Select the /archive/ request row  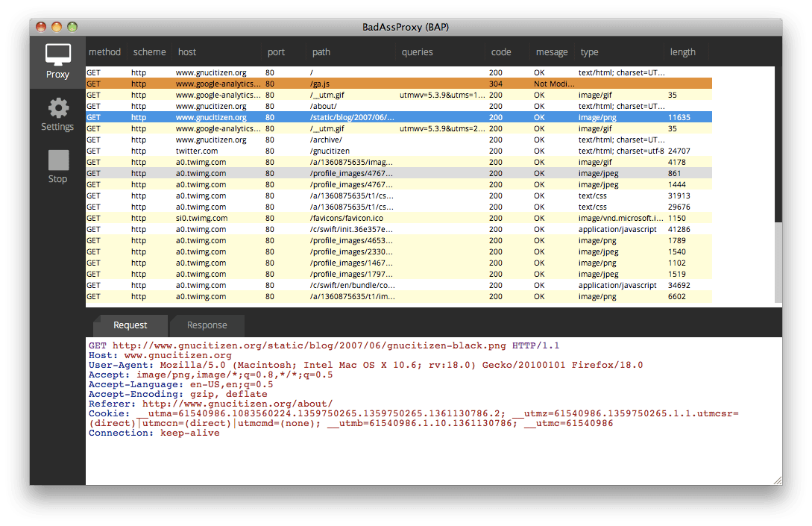399,140
